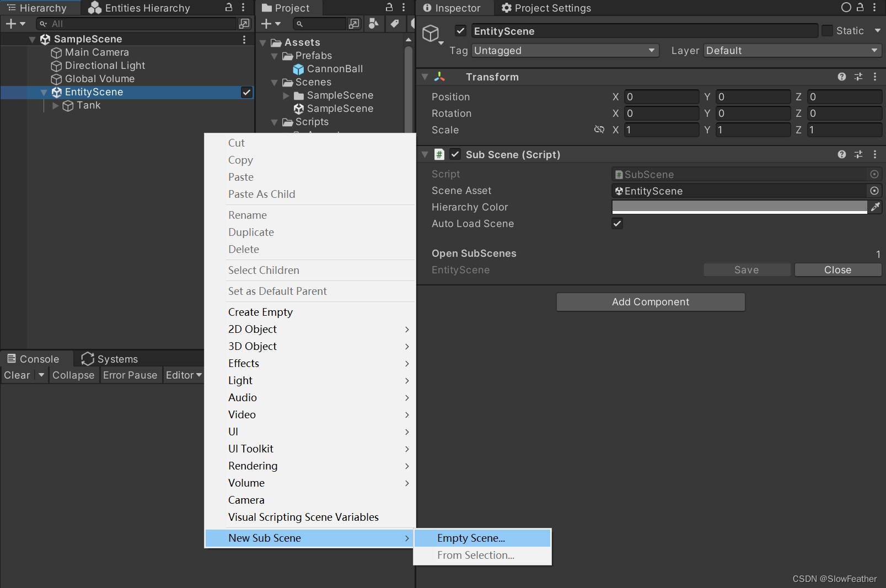Viewport: 886px width, 588px height.
Task: Open Transform preset settings icon
Action: coord(858,77)
